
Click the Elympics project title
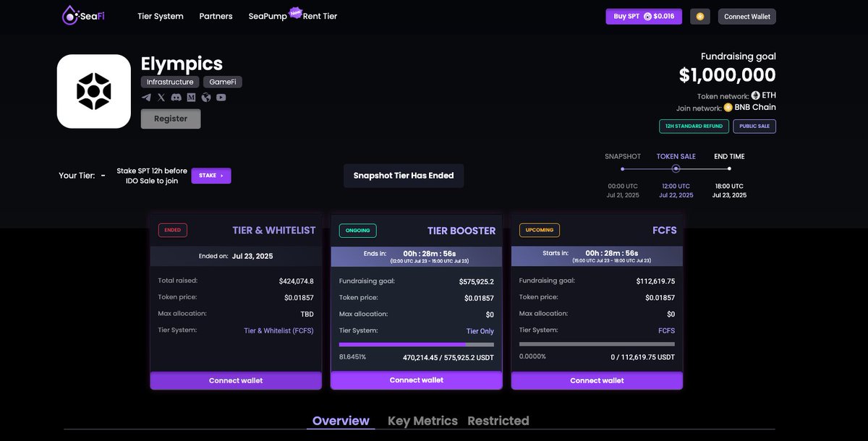182,63
